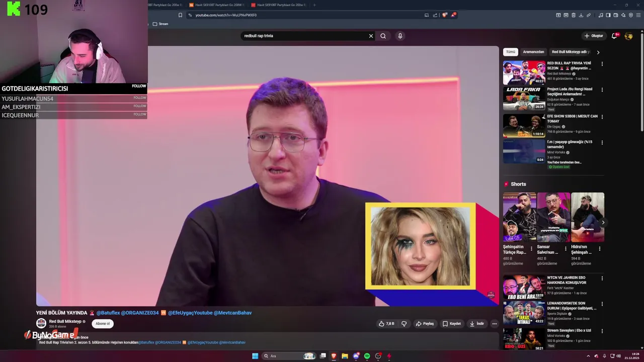Open the @Batuflex mention in video title
644x362 pixels.
point(108,313)
